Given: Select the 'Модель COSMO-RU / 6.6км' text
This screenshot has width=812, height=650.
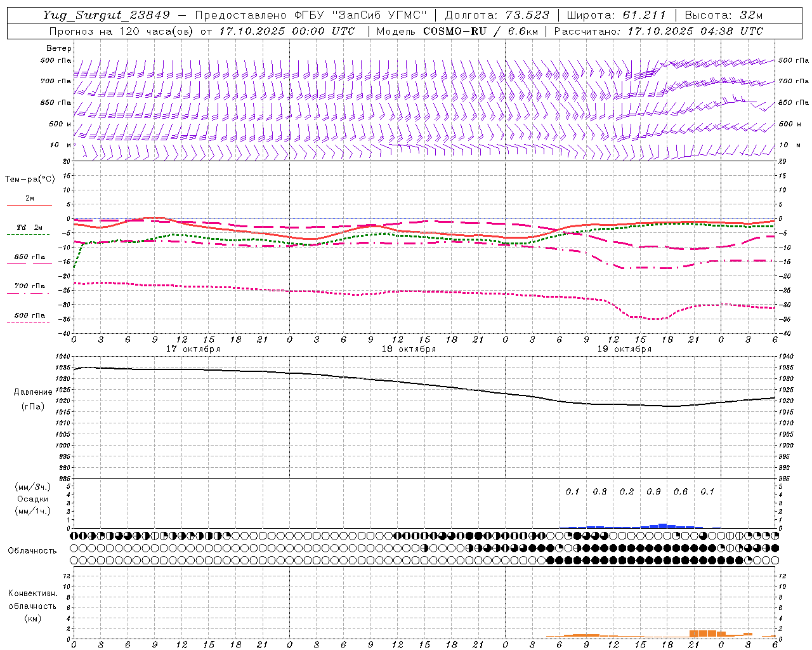Looking at the screenshot, I should (x=457, y=31).
